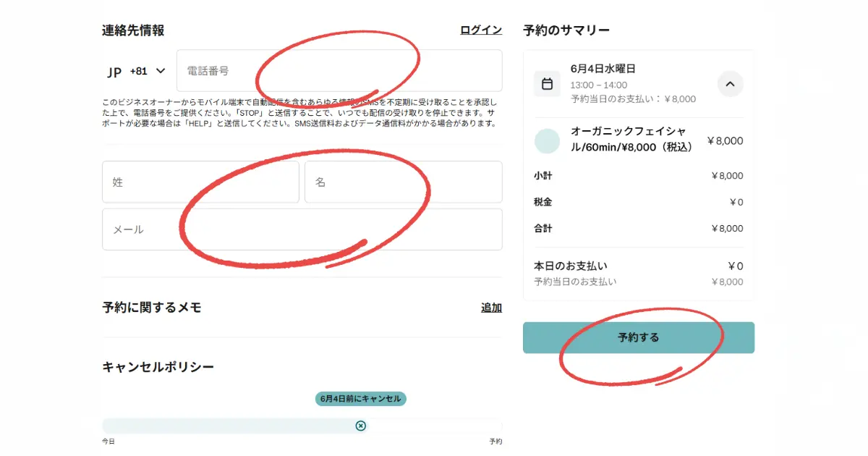
Task: Click the キャンセルポリシー heading
Action: click(x=158, y=367)
